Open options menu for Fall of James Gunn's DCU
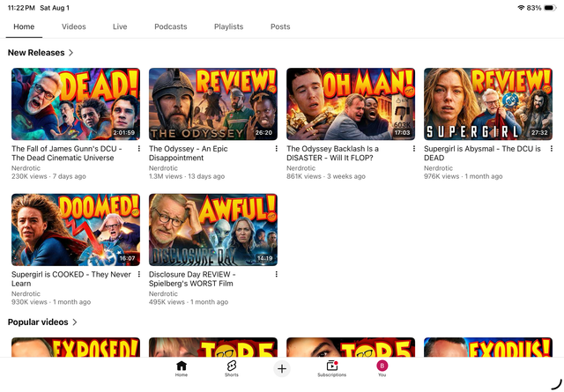 point(139,149)
